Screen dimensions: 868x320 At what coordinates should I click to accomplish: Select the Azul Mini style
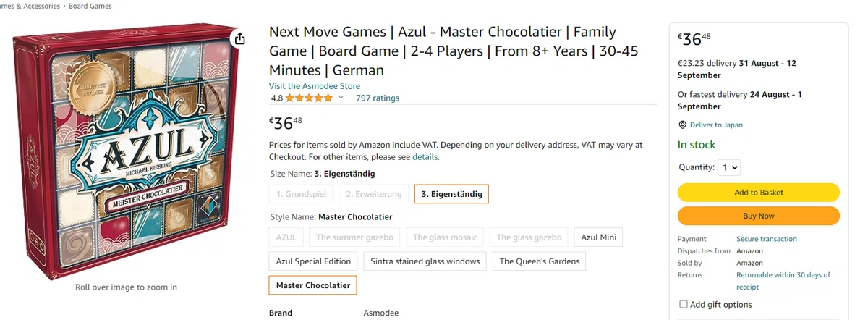[x=597, y=237]
